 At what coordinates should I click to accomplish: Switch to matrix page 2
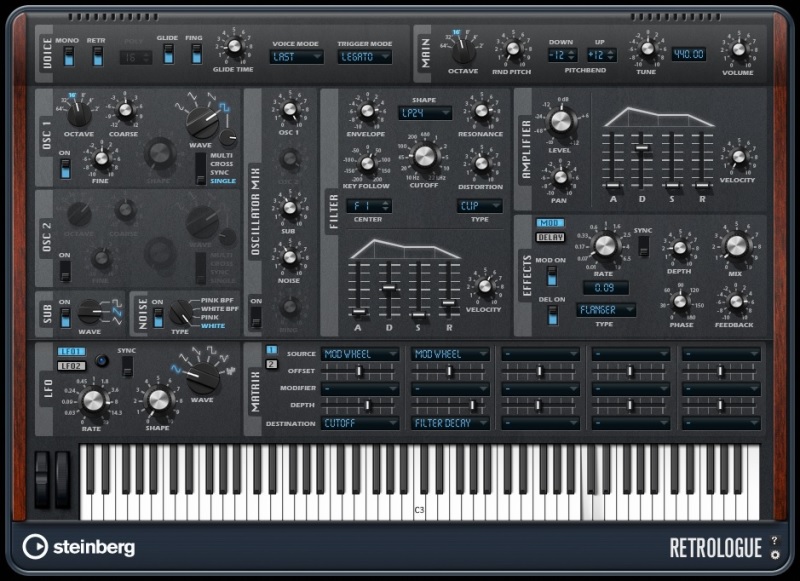(x=271, y=364)
